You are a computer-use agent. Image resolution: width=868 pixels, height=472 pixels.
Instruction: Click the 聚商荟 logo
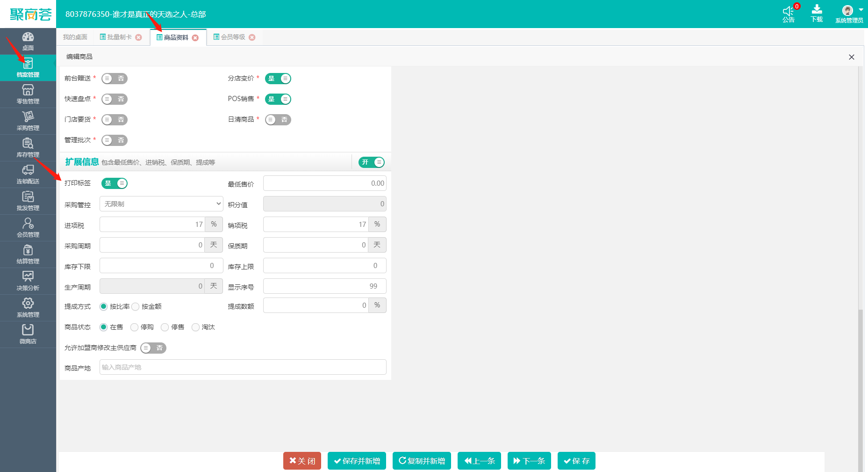click(x=30, y=15)
